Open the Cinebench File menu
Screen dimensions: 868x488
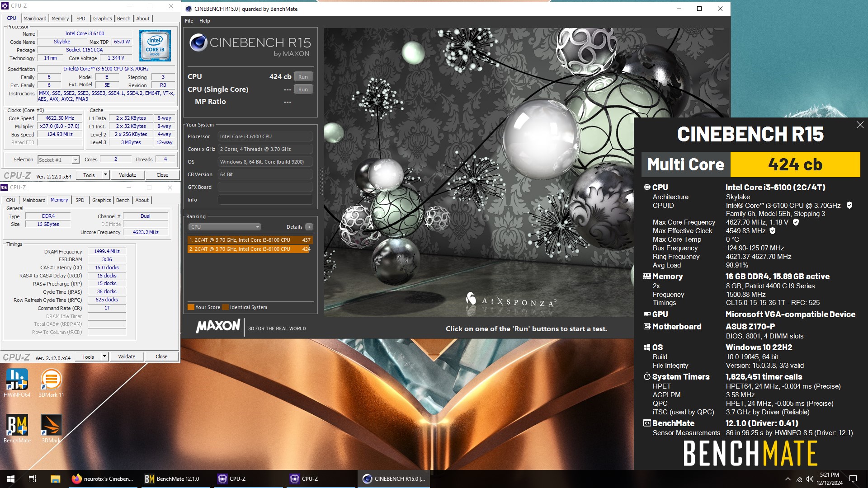(x=189, y=21)
